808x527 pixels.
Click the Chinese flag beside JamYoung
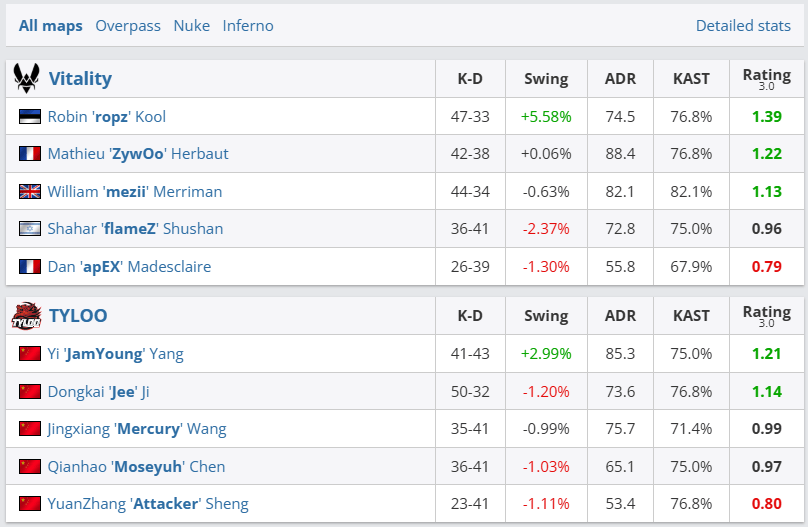coord(30,354)
